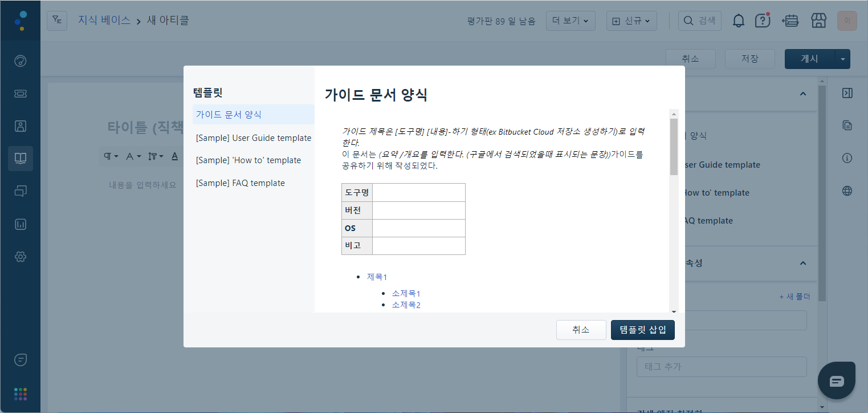Open the reports chart icon in sidebar
The height and width of the screenshot is (413, 868).
tap(21, 224)
